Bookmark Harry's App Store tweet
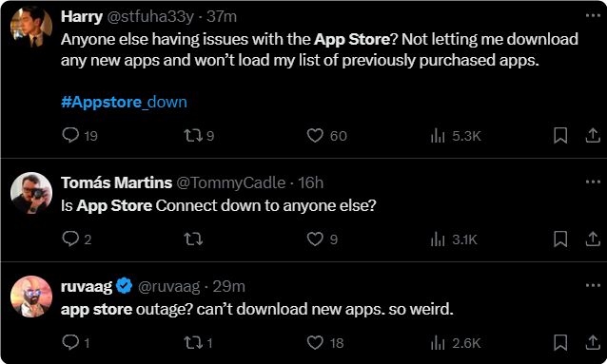This screenshot has height=364, width=607. click(x=560, y=135)
